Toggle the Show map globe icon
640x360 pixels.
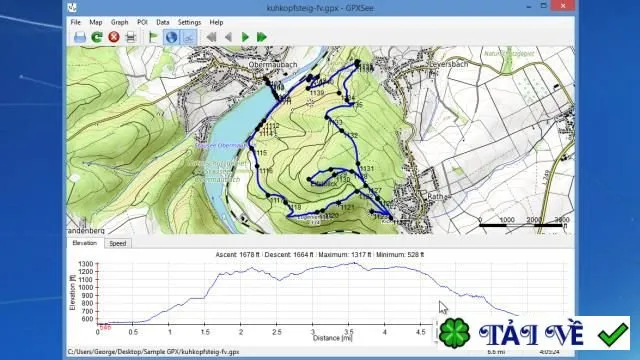tap(171, 37)
